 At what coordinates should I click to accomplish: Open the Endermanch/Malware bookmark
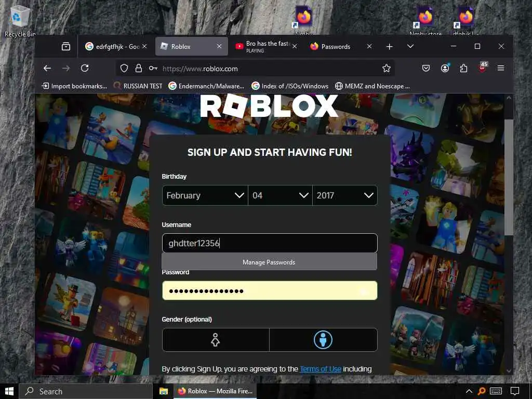coord(206,86)
